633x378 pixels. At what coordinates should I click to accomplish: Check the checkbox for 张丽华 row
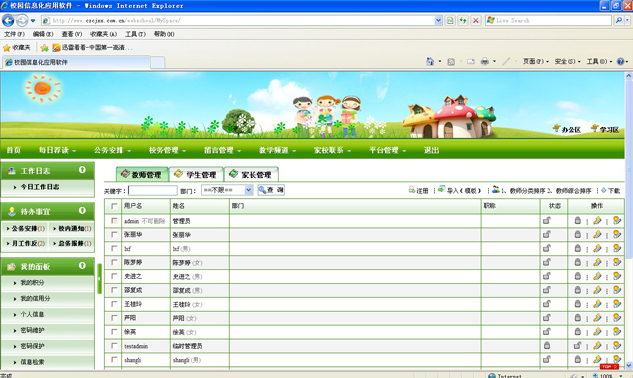[x=114, y=234]
